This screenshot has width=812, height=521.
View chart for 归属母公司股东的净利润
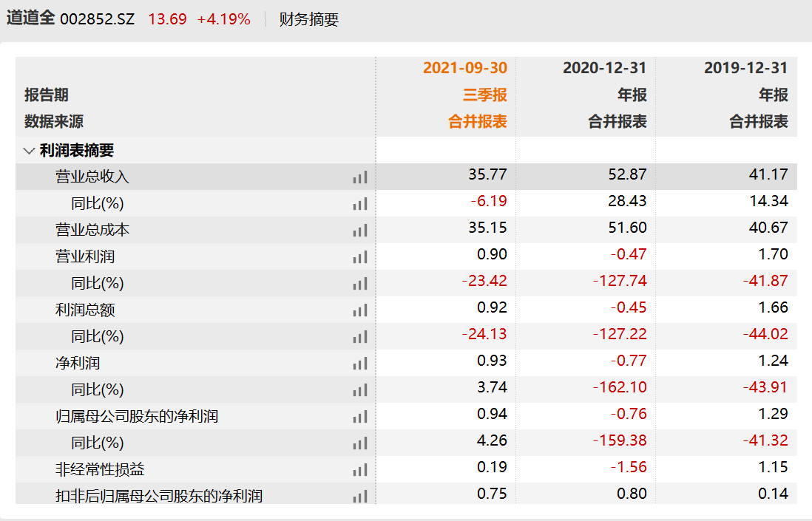point(360,417)
